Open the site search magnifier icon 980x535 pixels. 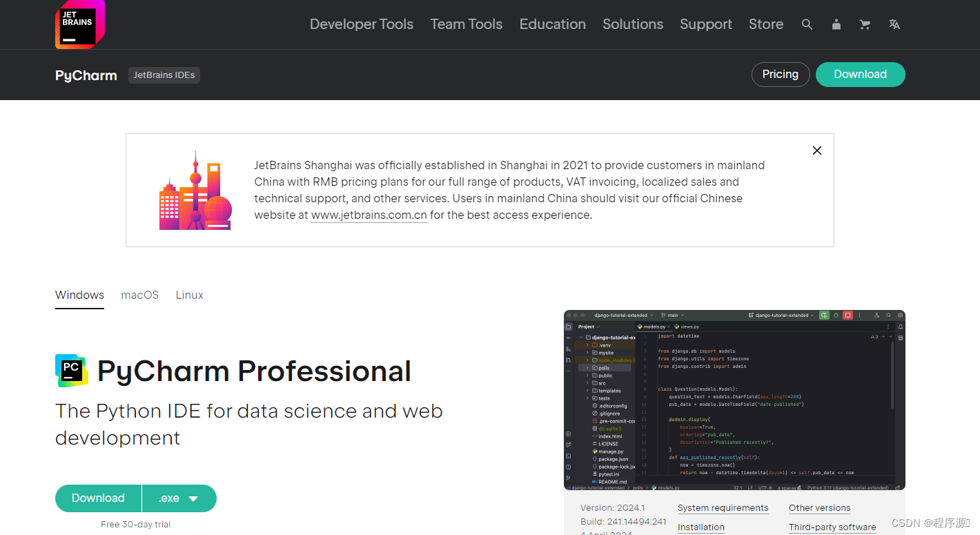(807, 24)
